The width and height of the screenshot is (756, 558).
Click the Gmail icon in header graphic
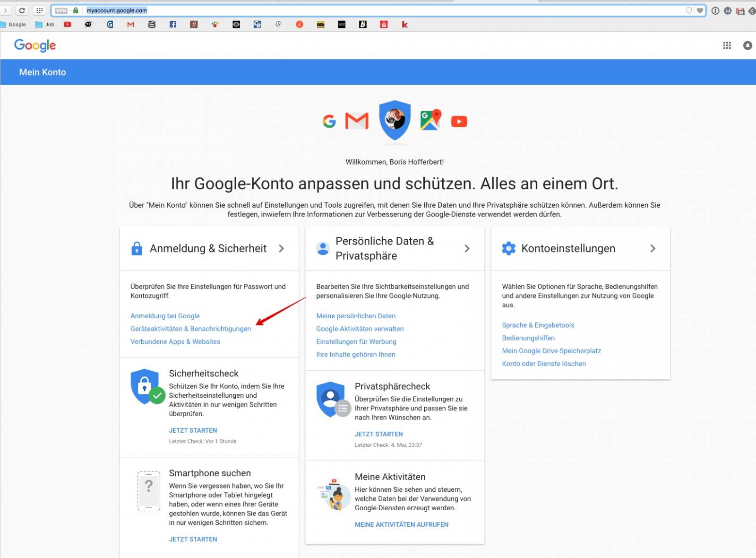pos(357,121)
